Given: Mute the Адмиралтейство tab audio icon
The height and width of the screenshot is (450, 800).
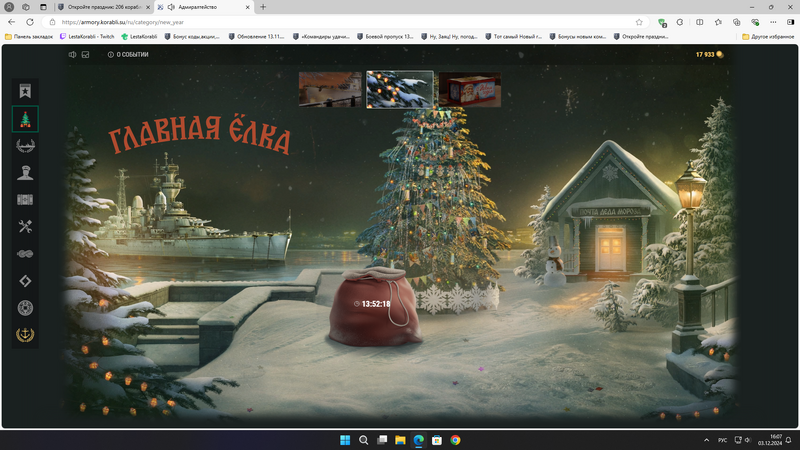Looking at the screenshot, I should [x=171, y=7].
